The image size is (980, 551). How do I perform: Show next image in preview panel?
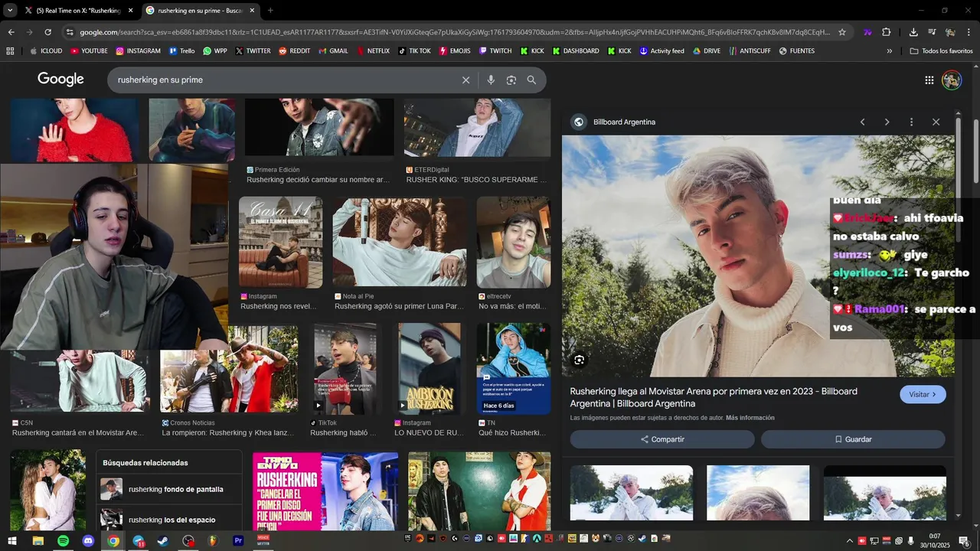[x=887, y=122]
